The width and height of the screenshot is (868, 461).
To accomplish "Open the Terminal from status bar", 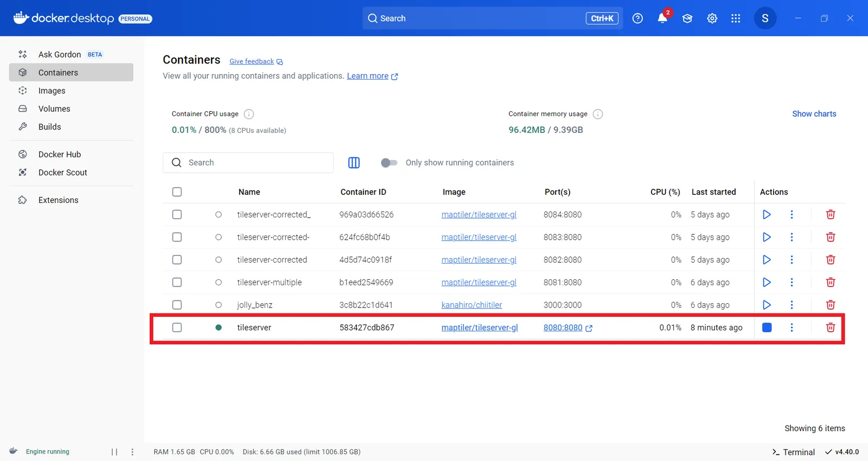I will tap(793, 452).
